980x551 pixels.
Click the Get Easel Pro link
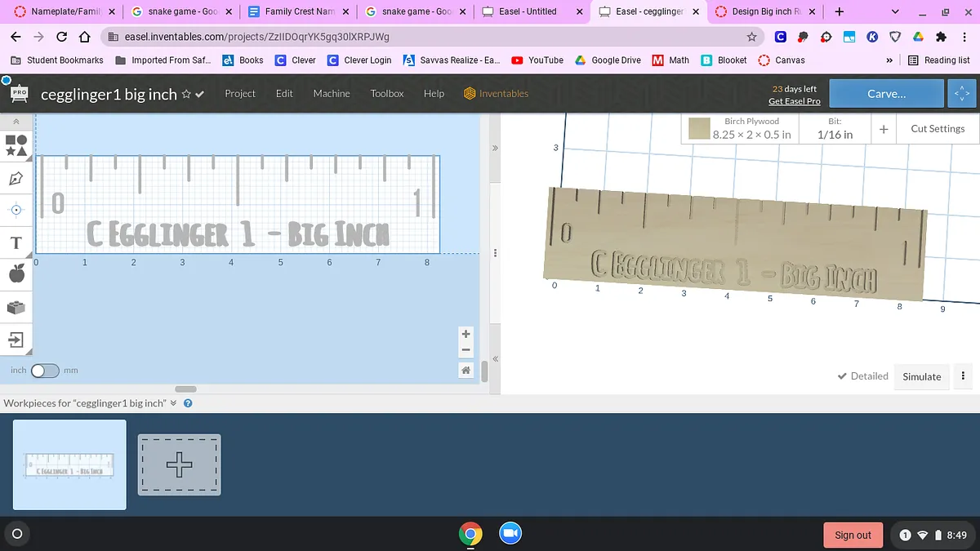(794, 101)
